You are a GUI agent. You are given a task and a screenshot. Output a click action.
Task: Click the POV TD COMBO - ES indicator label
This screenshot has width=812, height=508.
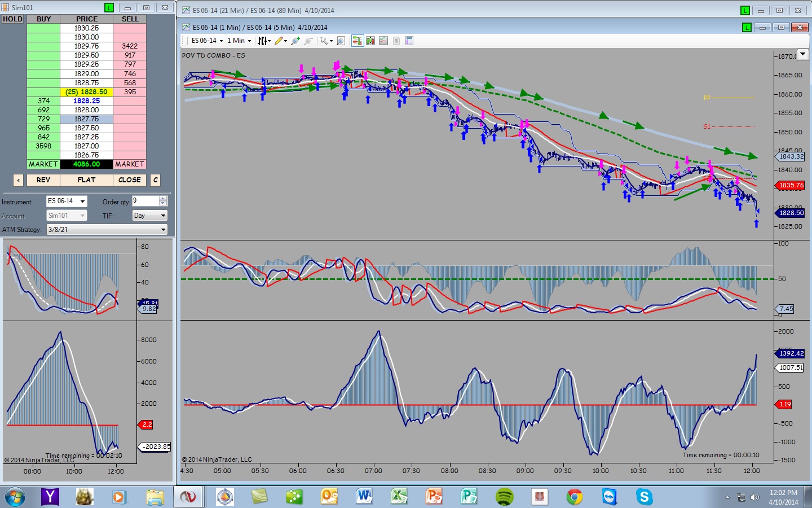pos(213,55)
